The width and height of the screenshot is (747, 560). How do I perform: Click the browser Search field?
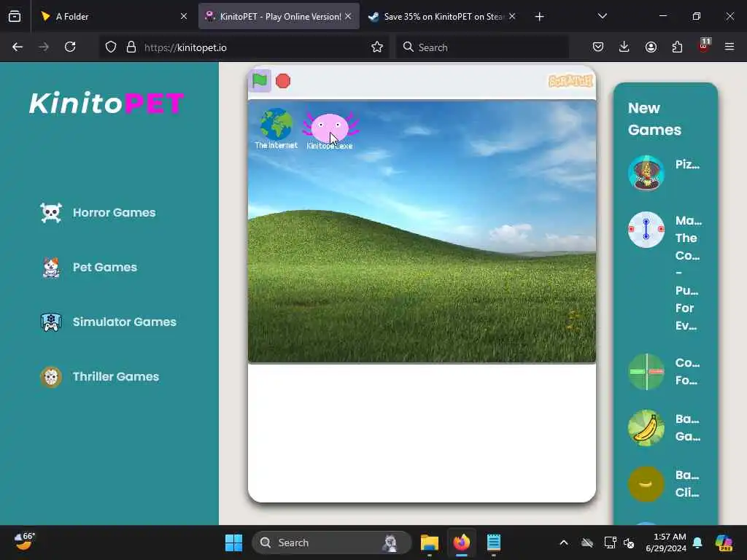coord(482,47)
